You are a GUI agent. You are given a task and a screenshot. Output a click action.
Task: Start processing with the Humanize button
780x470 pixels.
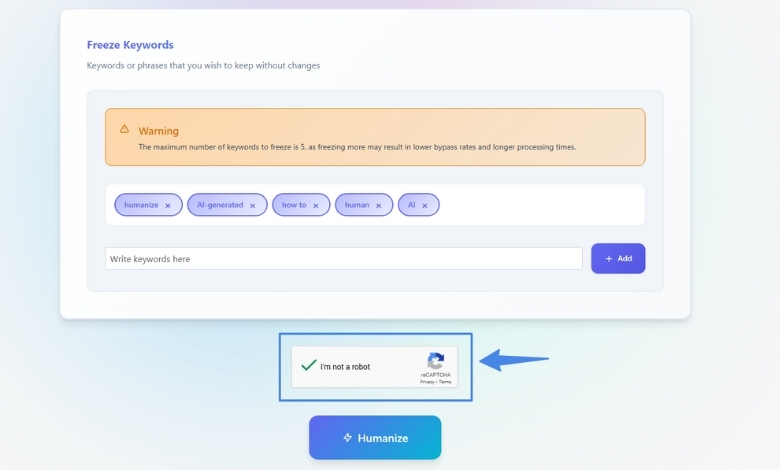375,438
